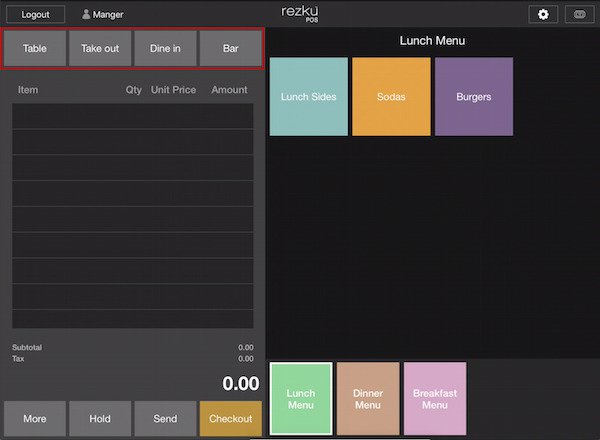Click the Amount column header
The height and width of the screenshot is (440, 600).
[229, 90]
